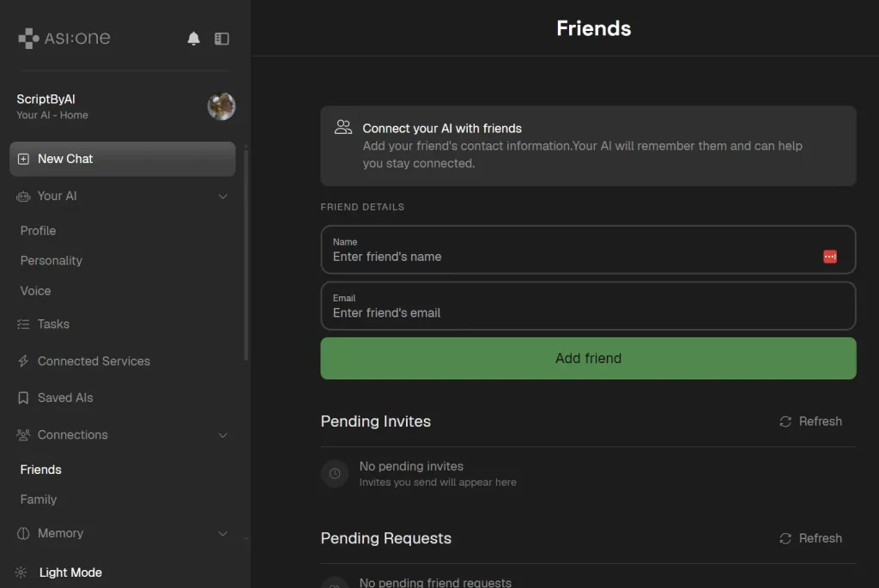Click the red password manager icon in Name field
The width and height of the screenshot is (879, 588).
829,257
